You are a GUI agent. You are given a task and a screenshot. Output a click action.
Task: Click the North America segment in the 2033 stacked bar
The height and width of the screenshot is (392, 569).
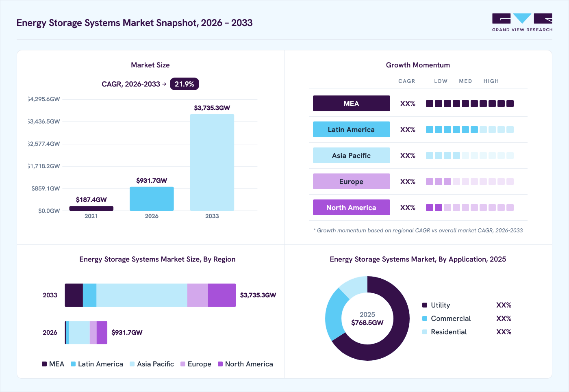click(222, 295)
